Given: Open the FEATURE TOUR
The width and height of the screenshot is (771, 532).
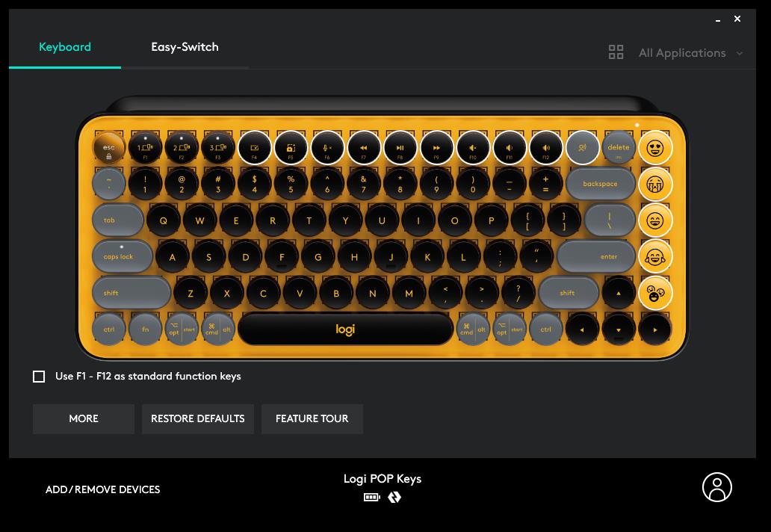Looking at the screenshot, I should (x=312, y=419).
